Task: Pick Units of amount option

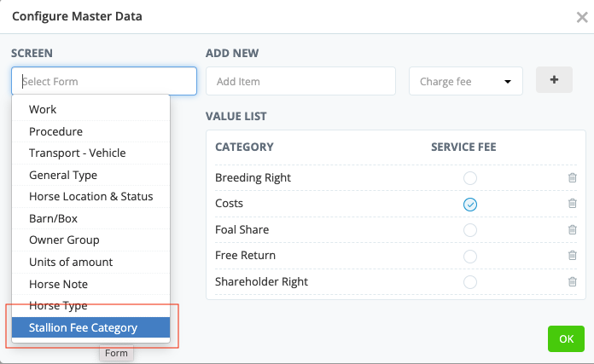Action: [x=71, y=262]
